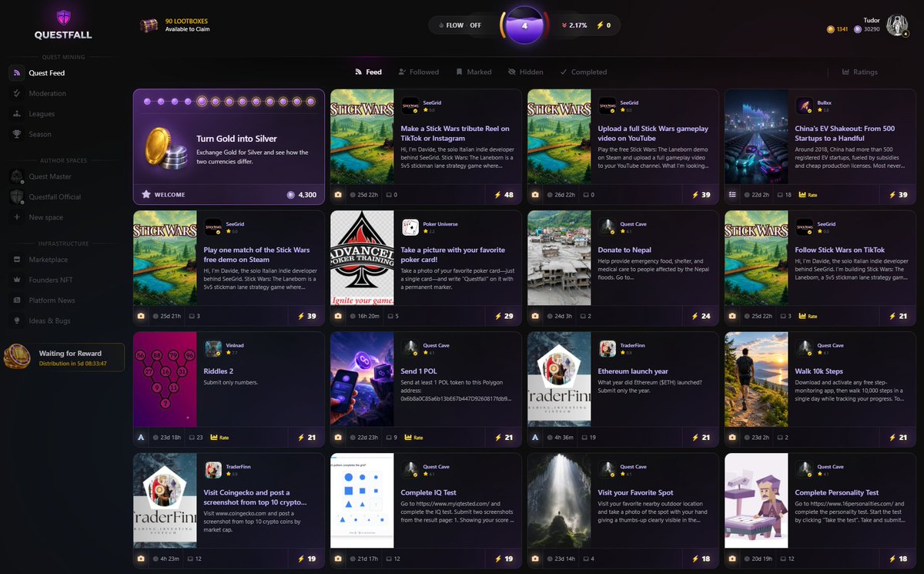This screenshot has width=924, height=574.
Task: Click Rate on China's EV Shakeout card
Action: coord(807,195)
